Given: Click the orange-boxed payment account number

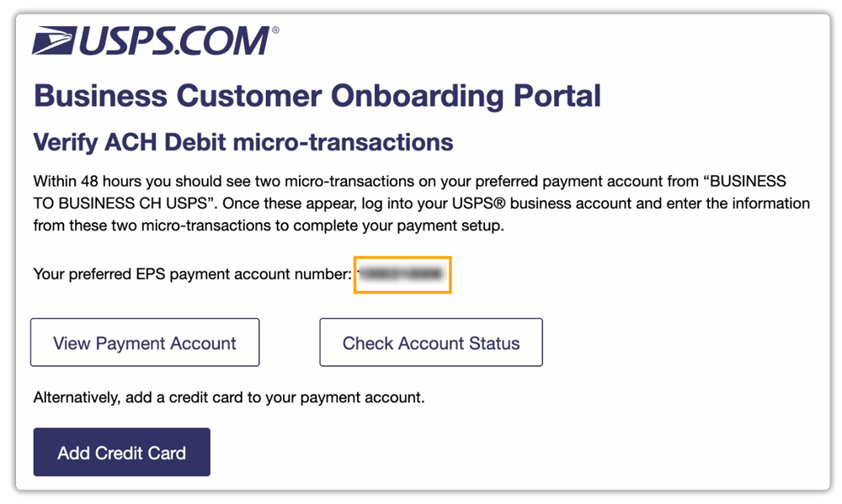Looking at the screenshot, I should click(x=402, y=274).
